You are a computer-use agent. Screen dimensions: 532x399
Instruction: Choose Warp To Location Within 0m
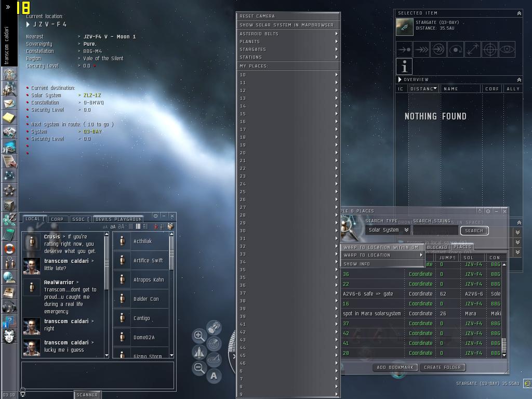click(x=382, y=247)
